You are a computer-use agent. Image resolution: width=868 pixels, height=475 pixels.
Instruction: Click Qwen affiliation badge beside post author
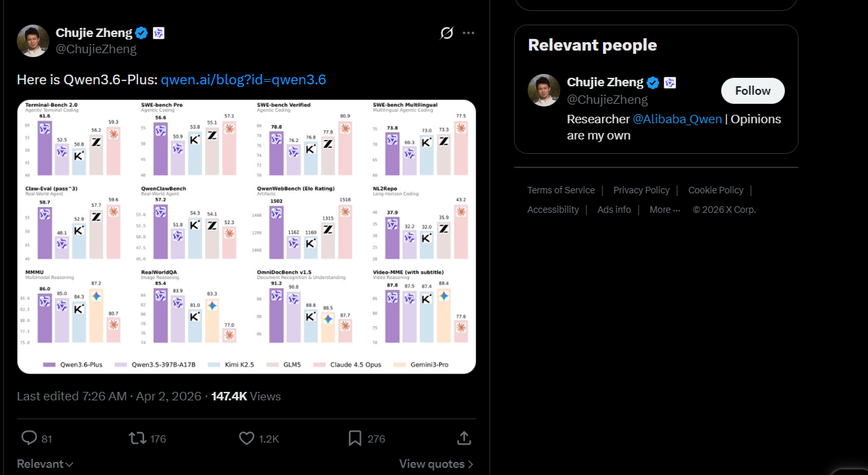tap(158, 33)
